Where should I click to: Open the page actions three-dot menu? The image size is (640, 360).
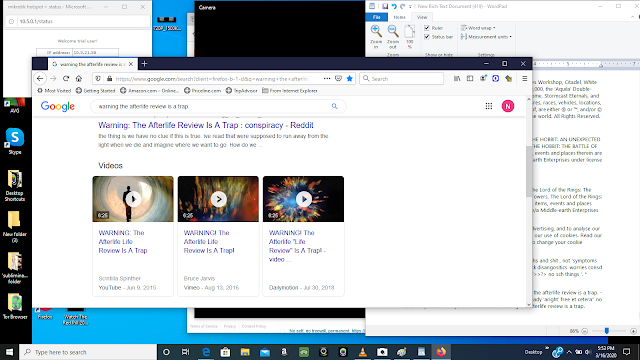327,78
